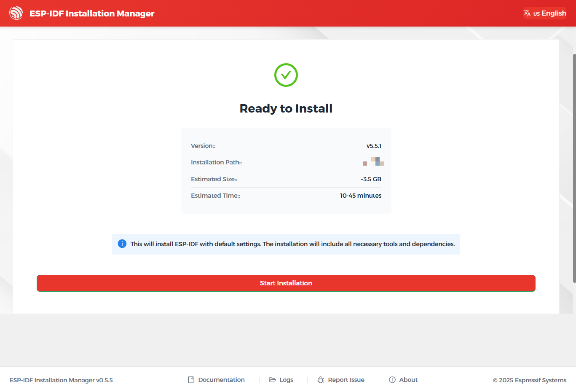Click the Espressif logo in the header

pyautogui.click(x=16, y=13)
